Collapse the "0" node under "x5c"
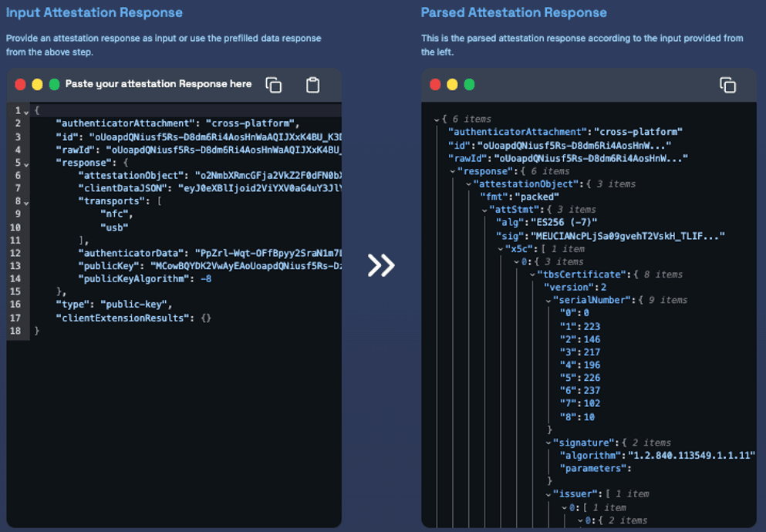 [x=516, y=262]
